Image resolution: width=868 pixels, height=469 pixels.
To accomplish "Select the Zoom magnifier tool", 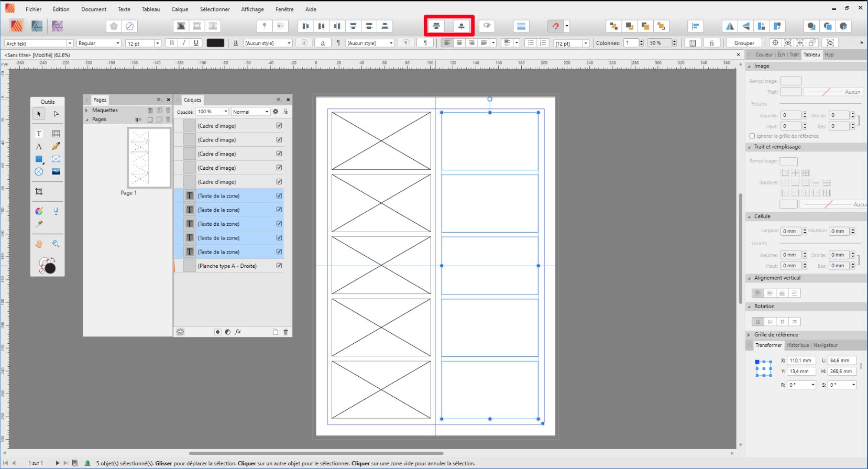I will point(56,244).
